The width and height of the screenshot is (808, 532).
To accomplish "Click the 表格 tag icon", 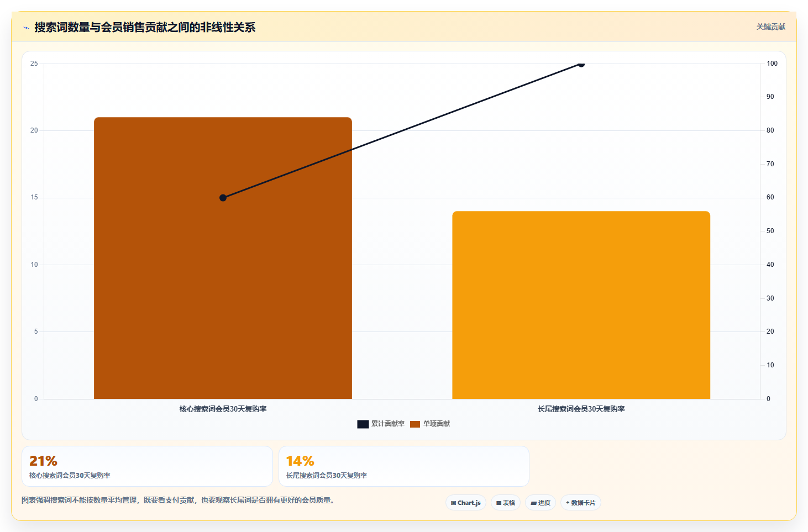I will pyautogui.click(x=499, y=503).
